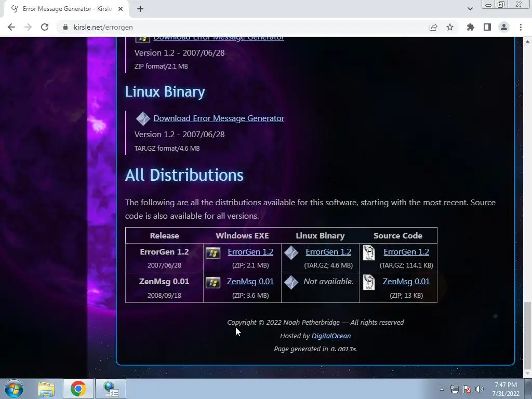Viewport: 532px width, 399px height.
Task: Download ErrorGen 1.2 Windows EXE ZIP
Action: pos(250,252)
